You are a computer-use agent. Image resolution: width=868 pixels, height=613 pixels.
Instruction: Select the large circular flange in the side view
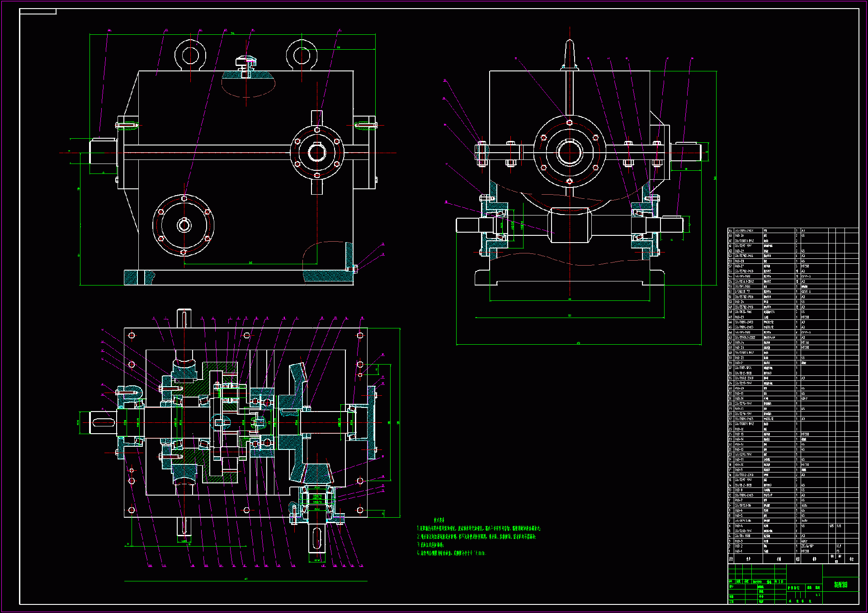[x=569, y=152]
